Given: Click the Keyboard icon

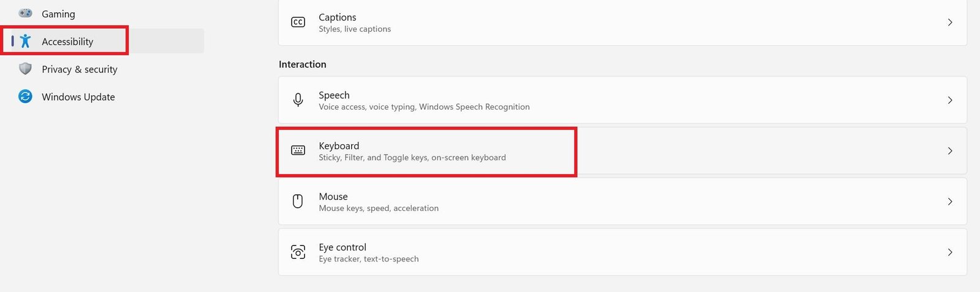Looking at the screenshot, I should [298, 151].
